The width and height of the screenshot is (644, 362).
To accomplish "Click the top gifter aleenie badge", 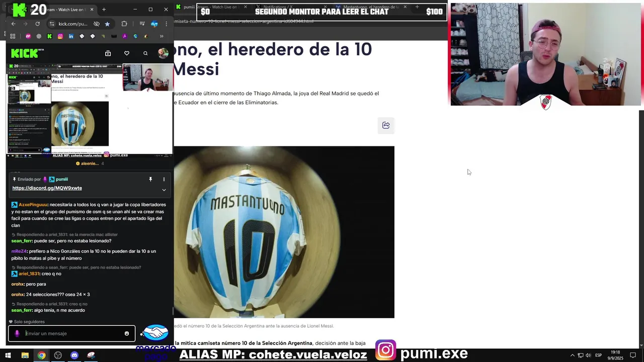I will [x=90, y=163].
